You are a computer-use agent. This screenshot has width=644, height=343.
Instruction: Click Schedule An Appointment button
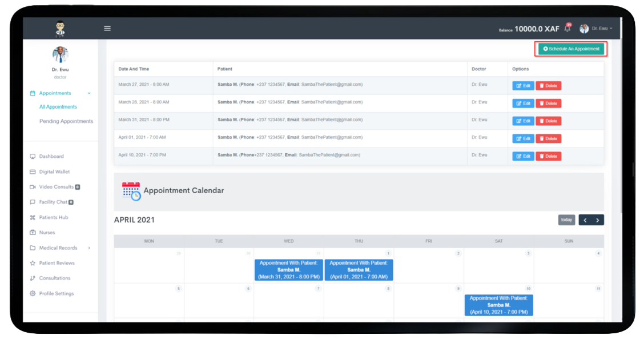pyautogui.click(x=571, y=49)
